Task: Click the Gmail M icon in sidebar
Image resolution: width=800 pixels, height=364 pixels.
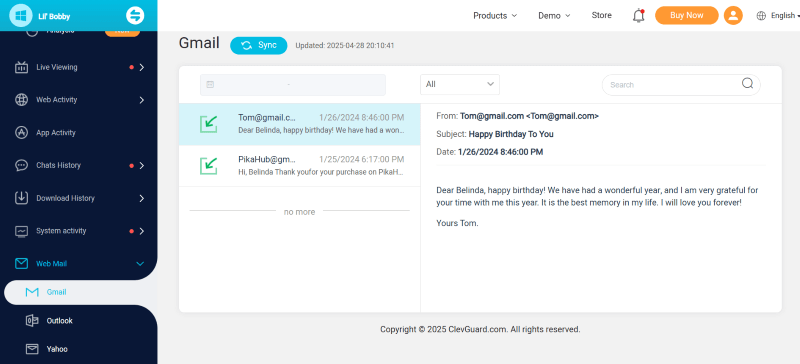Action: pyautogui.click(x=32, y=292)
